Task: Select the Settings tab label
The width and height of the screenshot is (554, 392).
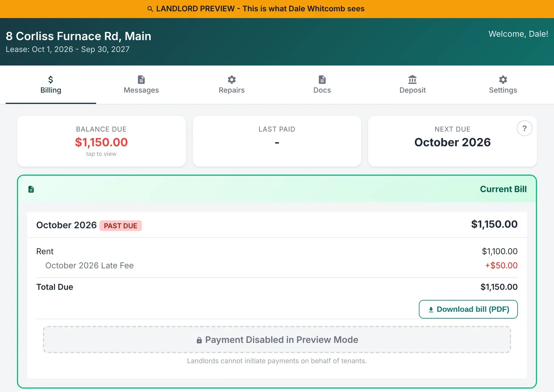Action: point(503,90)
